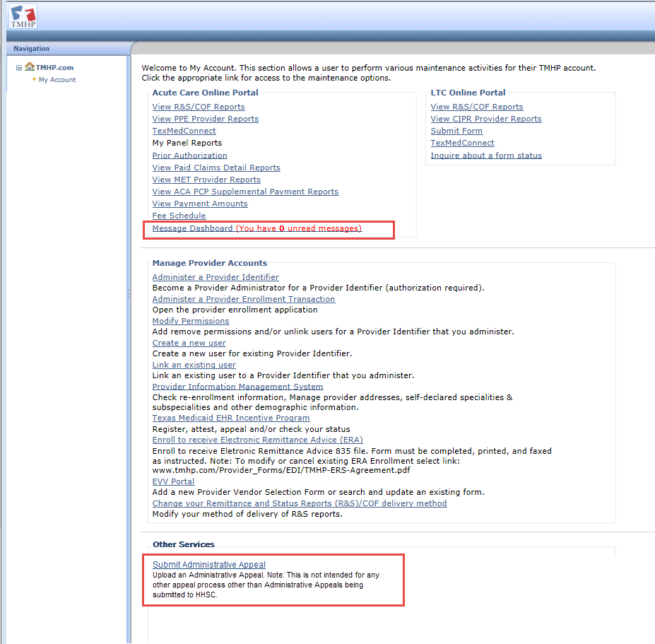
Task: Open LTC View R&S/COF Reports link
Action: coord(477,107)
